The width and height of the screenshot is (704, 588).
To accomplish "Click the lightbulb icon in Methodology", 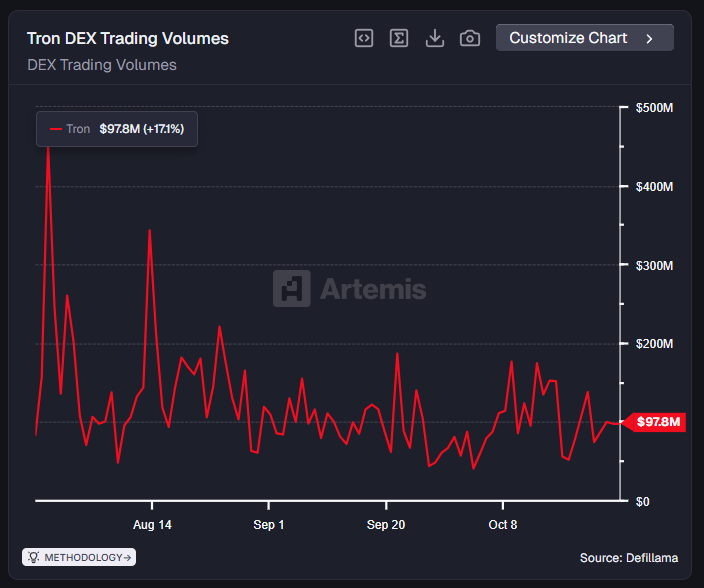I will tap(34, 557).
